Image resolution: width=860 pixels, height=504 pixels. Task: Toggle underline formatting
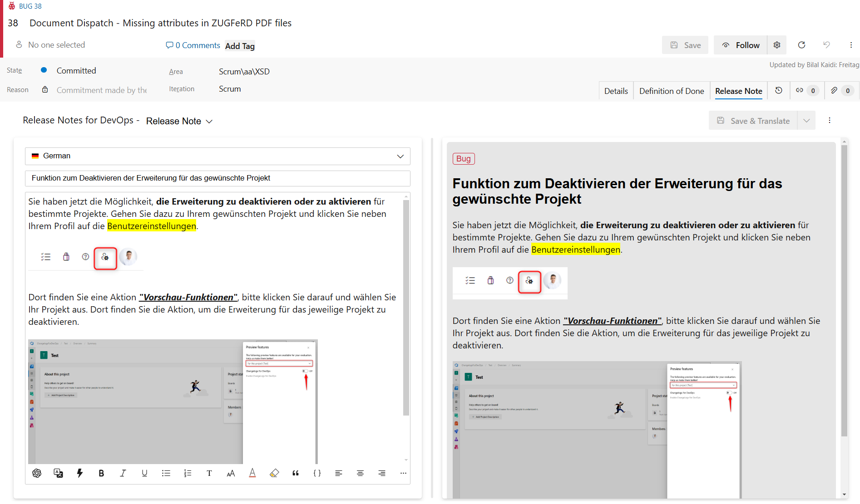point(144,473)
